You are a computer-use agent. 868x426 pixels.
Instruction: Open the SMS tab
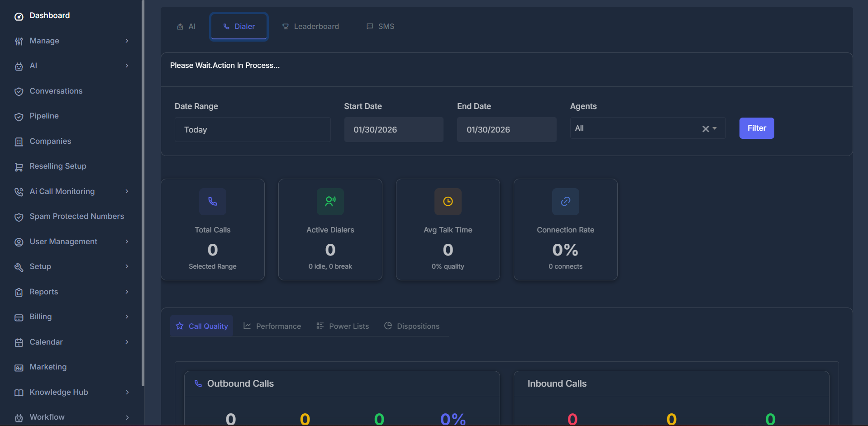380,26
